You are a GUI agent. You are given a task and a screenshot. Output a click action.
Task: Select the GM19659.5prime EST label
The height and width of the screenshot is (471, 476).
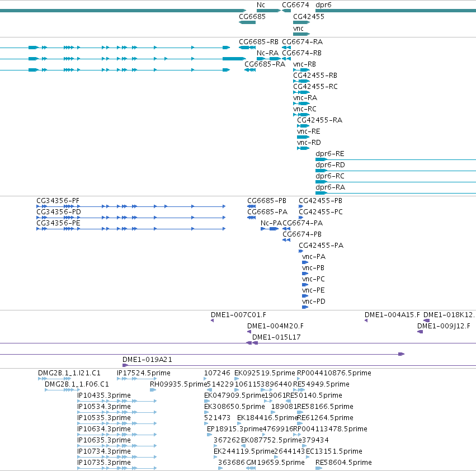click(275, 463)
